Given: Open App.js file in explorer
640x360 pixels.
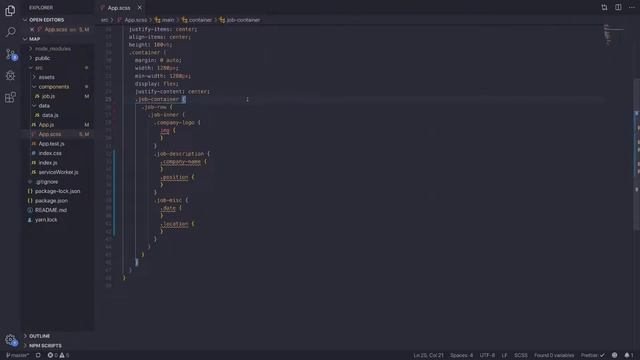Looking at the screenshot, I should (x=46, y=124).
